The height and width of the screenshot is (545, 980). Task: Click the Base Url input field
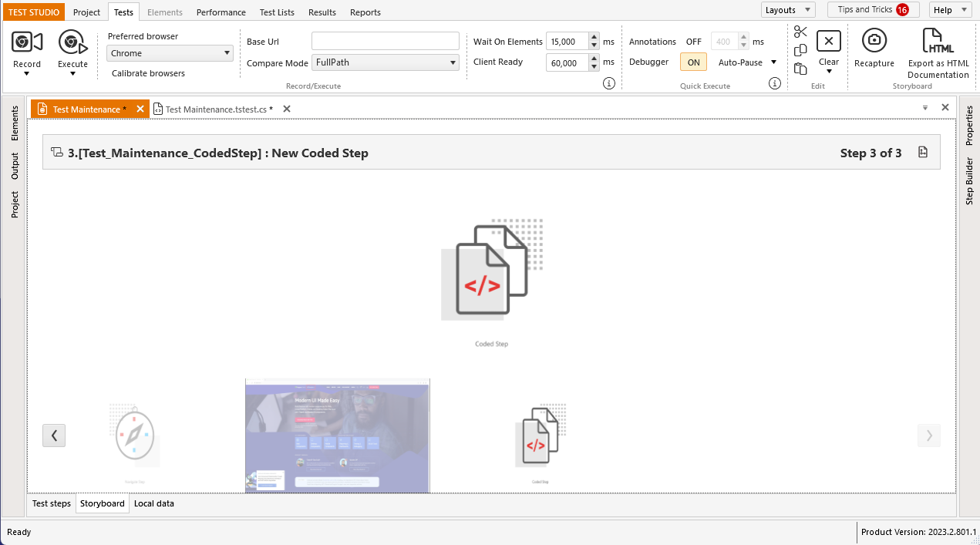click(x=386, y=41)
